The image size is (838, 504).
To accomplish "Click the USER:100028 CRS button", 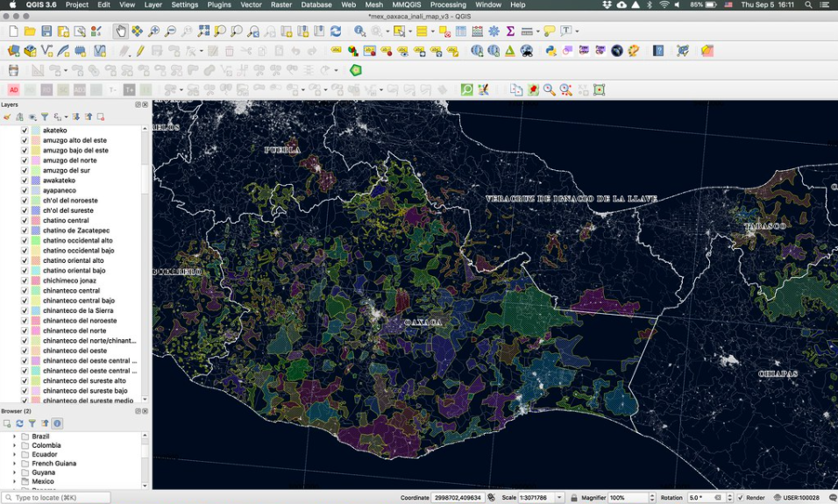I will coord(796,498).
